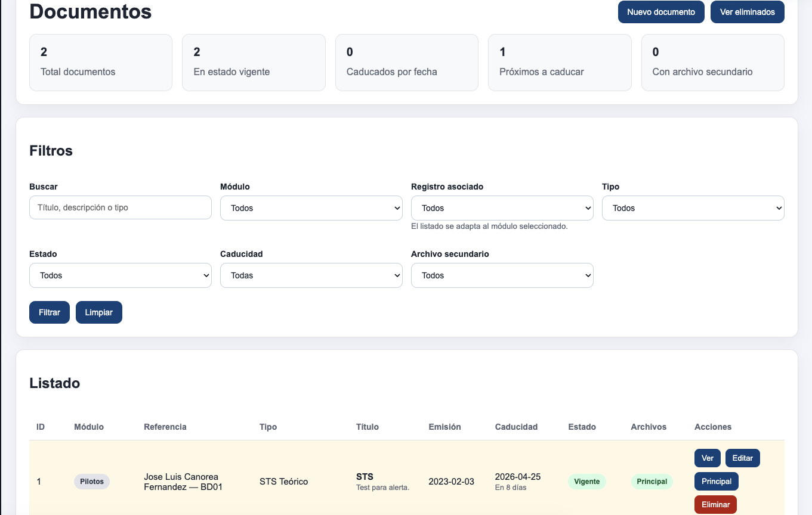This screenshot has height=515, width=812.
Task: Click the Nuevo documento button
Action: 661,12
